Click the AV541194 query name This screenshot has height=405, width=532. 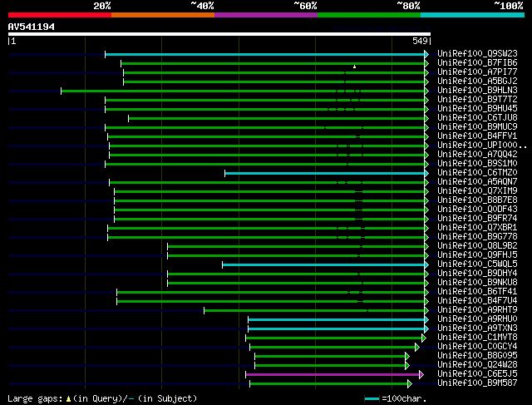(32, 27)
